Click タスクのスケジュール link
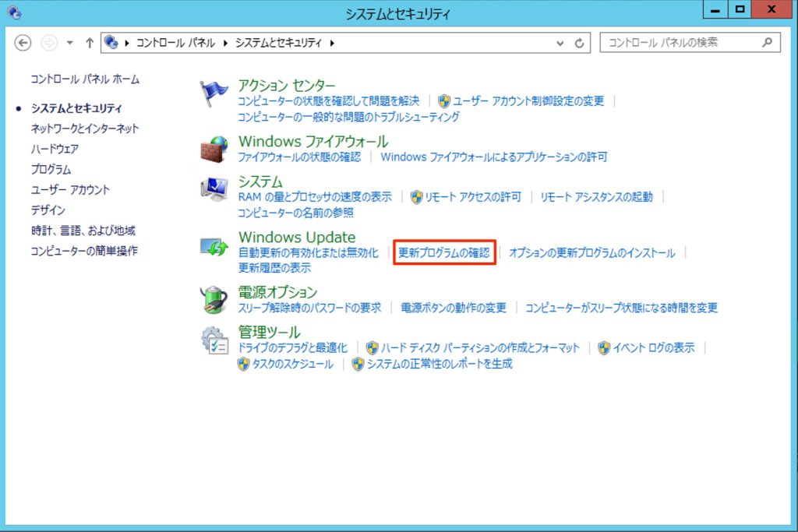This screenshot has height=532, width=798. [293, 364]
